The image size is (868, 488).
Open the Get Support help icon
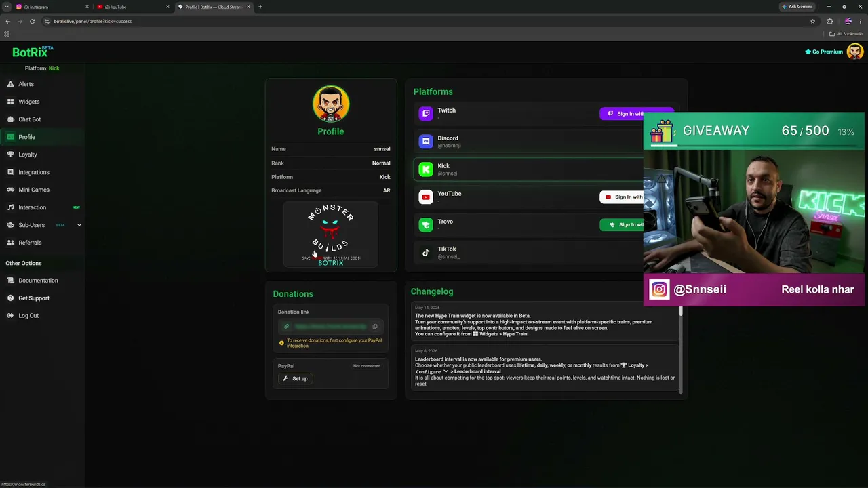pos(10,298)
